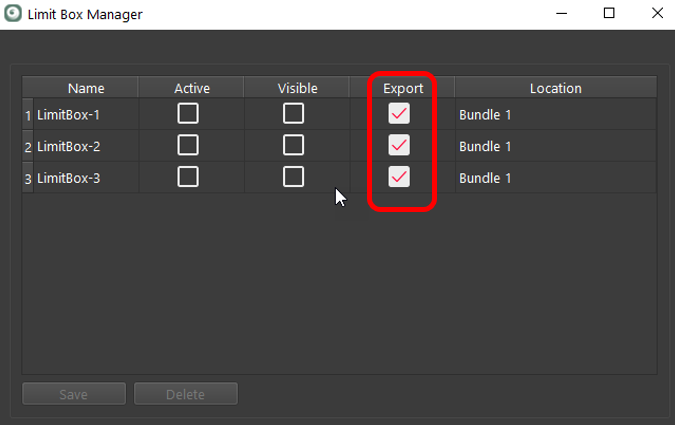Uncheck Export for LimitBox-1
The width and height of the screenshot is (675, 425).
coord(399,114)
